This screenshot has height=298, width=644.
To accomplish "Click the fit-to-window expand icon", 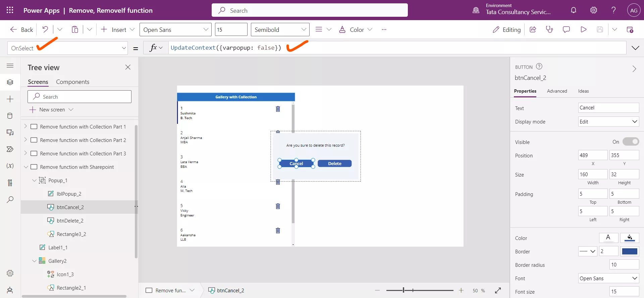I will [x=498, y=290].
